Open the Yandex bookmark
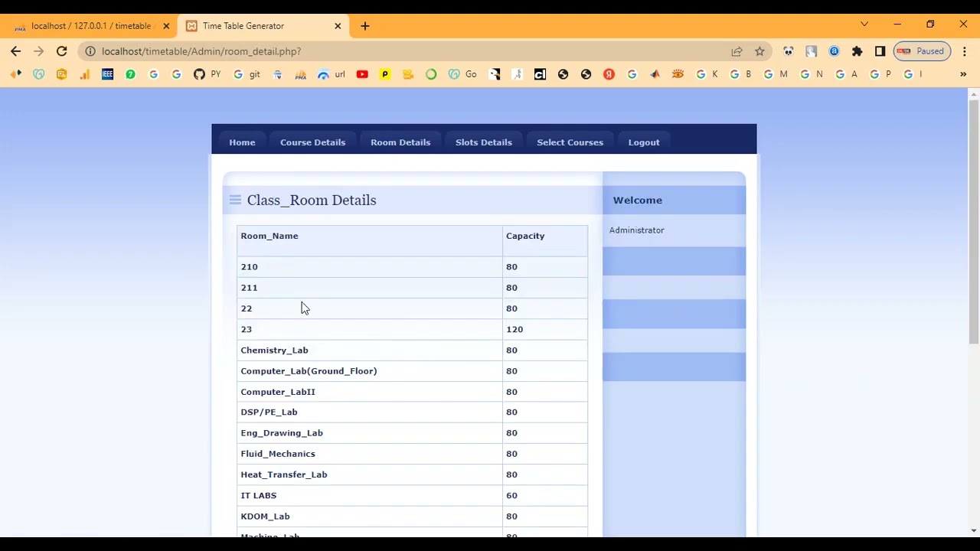 [609, 74]
